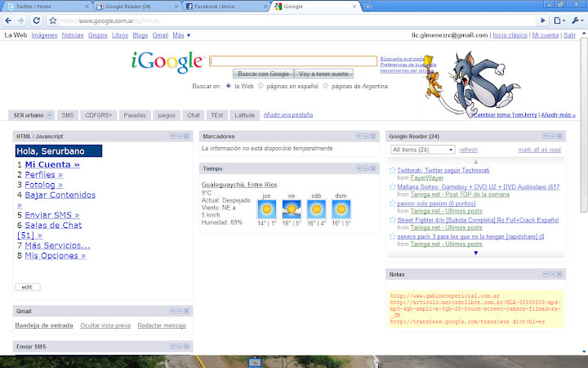The width and height of the screenshot is (588, 368).
Task: Close the Twitter / Home tab
Action: click(87, 7)
